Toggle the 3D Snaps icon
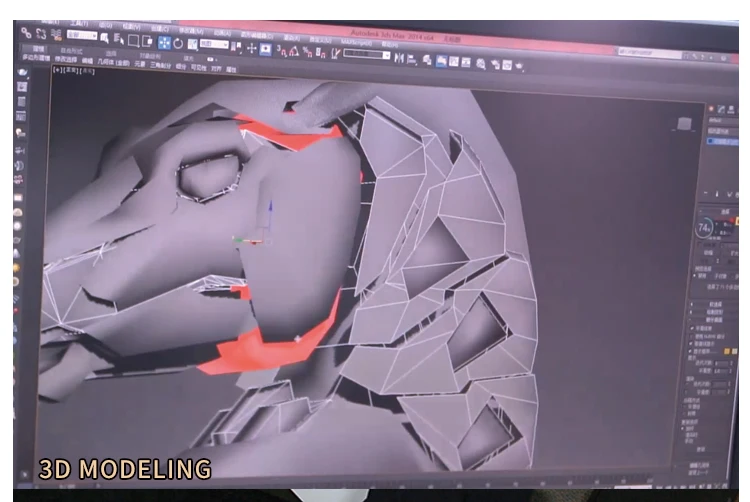The height and width of the screenshot is (502, 750). tap(281, 51)
